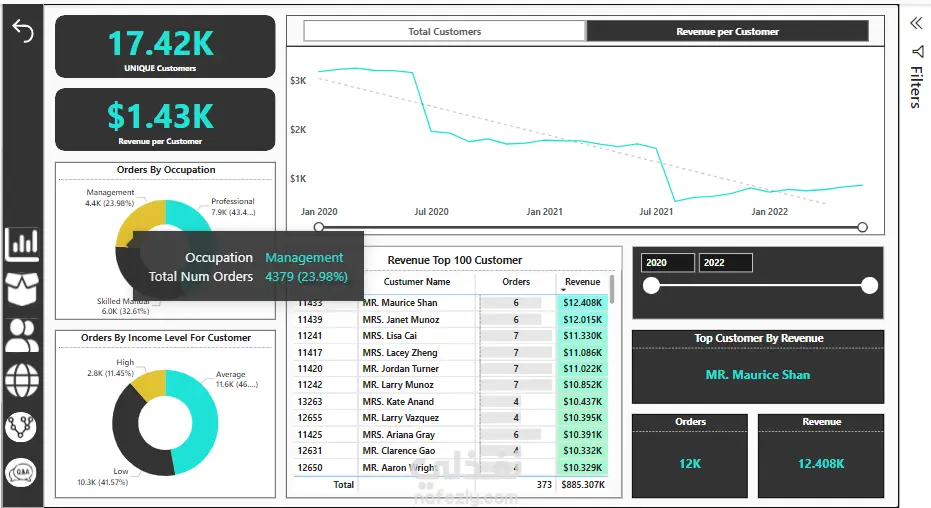
Task: Click the $3K axis label
Action: pos(298,80)
